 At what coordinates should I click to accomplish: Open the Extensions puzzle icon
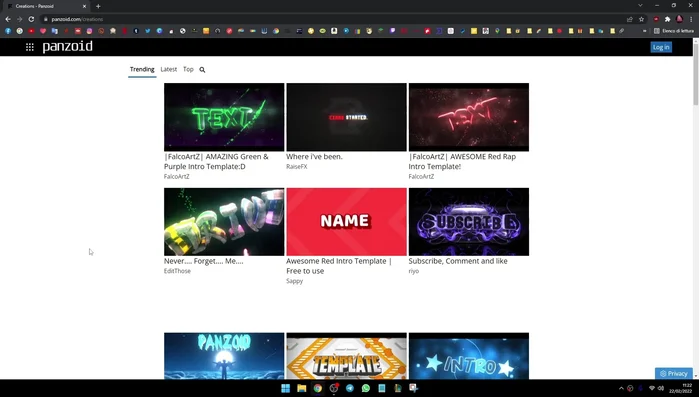[x=667, y=19]
